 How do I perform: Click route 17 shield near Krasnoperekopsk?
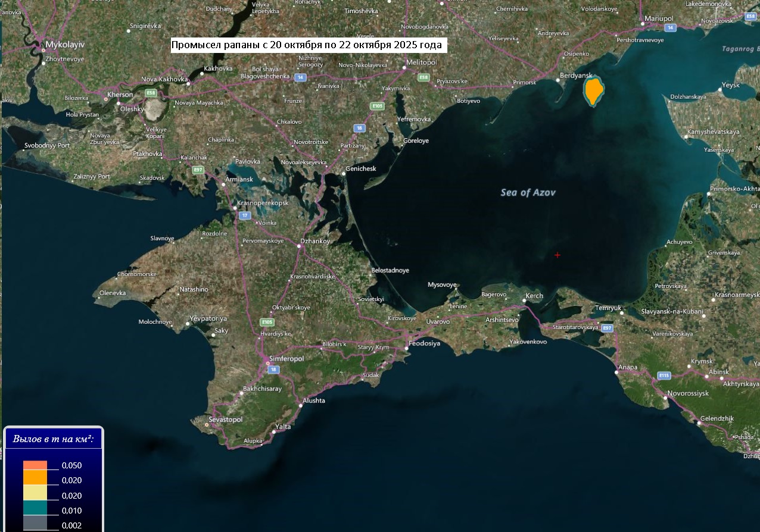[x=244, y=215]
